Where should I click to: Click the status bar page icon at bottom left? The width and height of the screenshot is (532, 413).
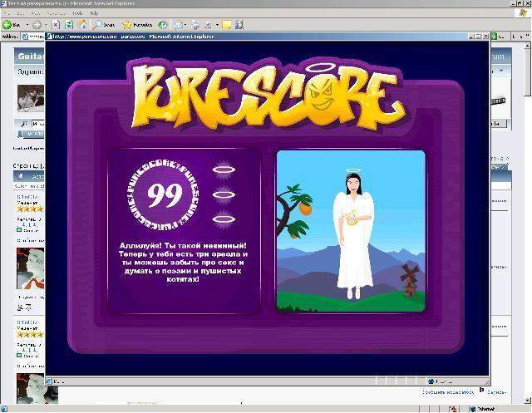[x=4, y=409]
